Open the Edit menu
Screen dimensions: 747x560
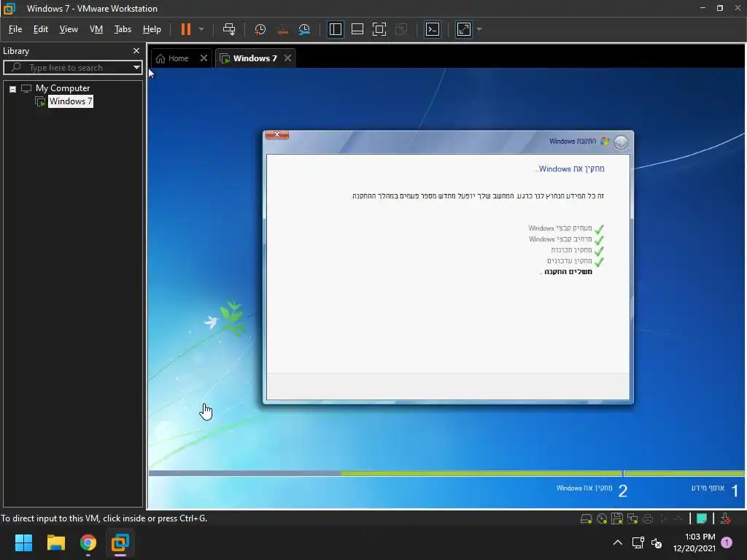41,29
